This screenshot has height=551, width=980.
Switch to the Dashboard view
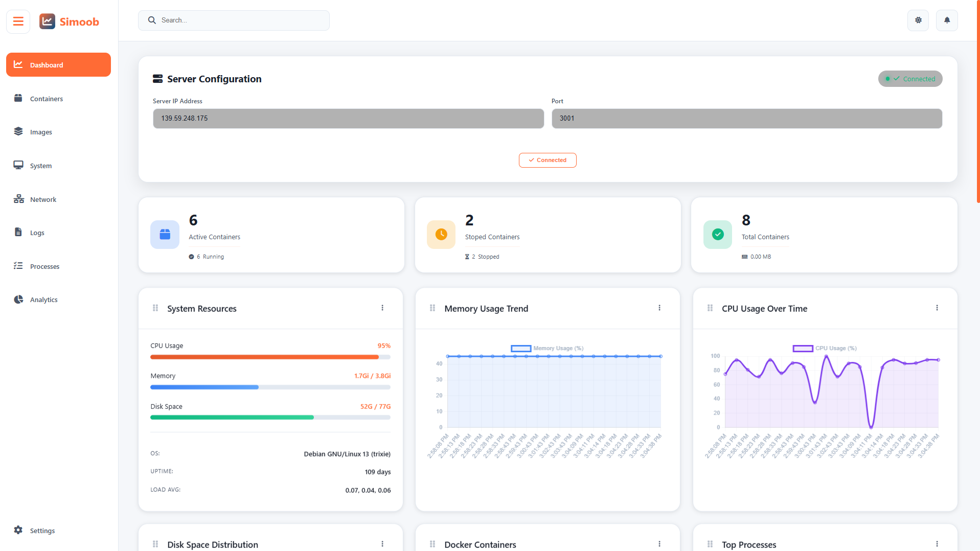[58, 64]
